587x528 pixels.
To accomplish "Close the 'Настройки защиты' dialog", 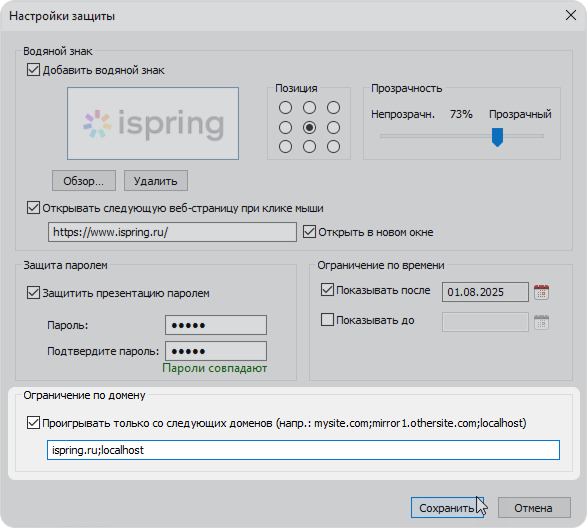I will coord(571,15).
